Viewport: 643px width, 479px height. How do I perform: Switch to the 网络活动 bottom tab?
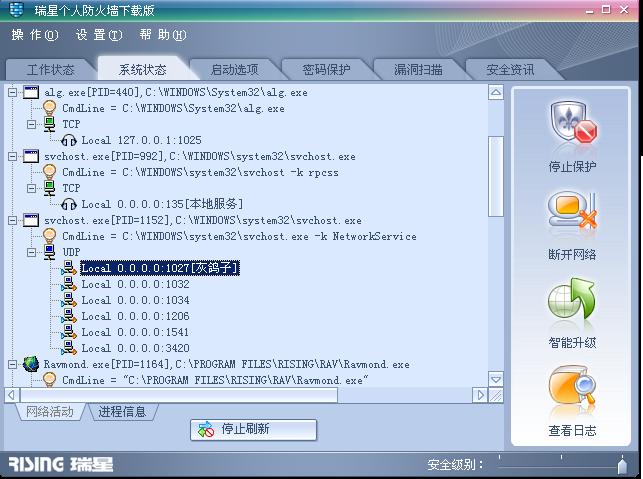coord(50,411)
